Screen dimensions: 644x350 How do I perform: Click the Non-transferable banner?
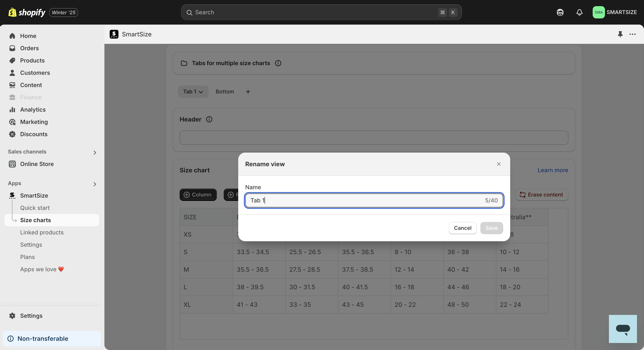(52, 339)
